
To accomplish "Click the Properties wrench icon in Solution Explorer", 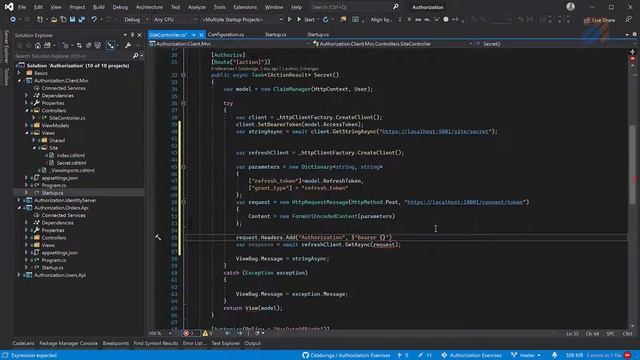I will coord(128,45).
